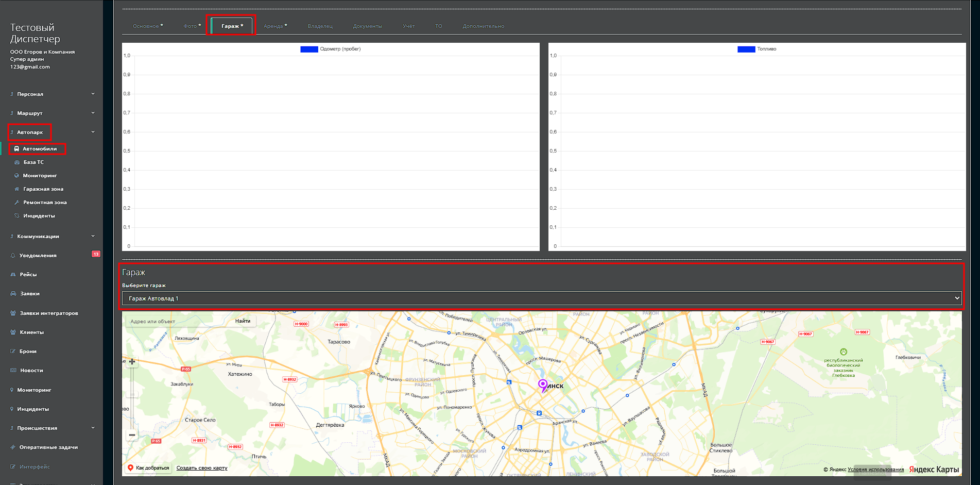
Task: Open the Владелец tab
Action: pos(320,26)
